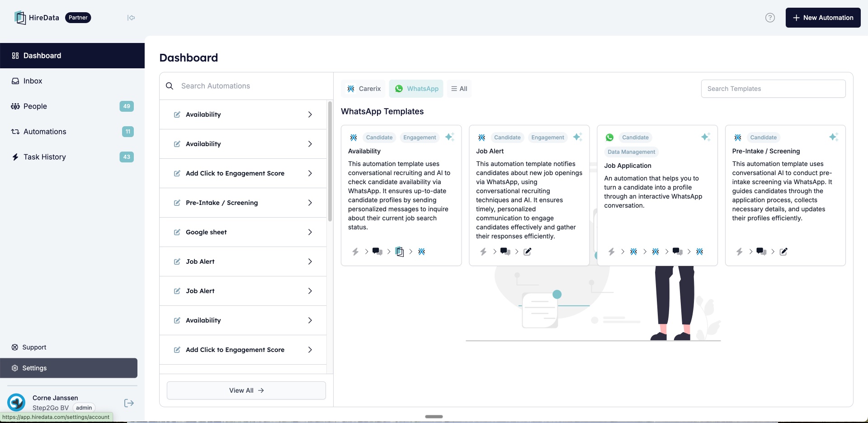Click the Engagement tag on Availability card
This screenshot has width=868, height=423.
(x=420, y=138)
